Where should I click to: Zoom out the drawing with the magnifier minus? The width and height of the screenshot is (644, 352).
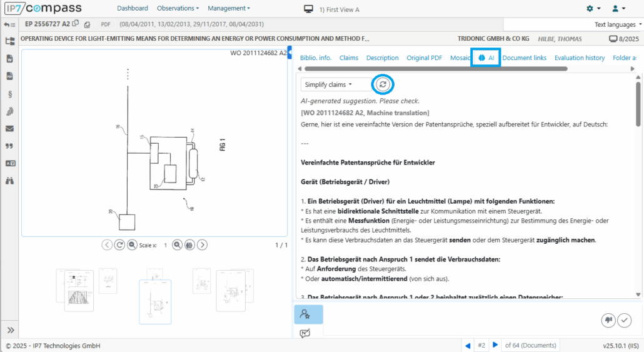click(x=132, y=245)
